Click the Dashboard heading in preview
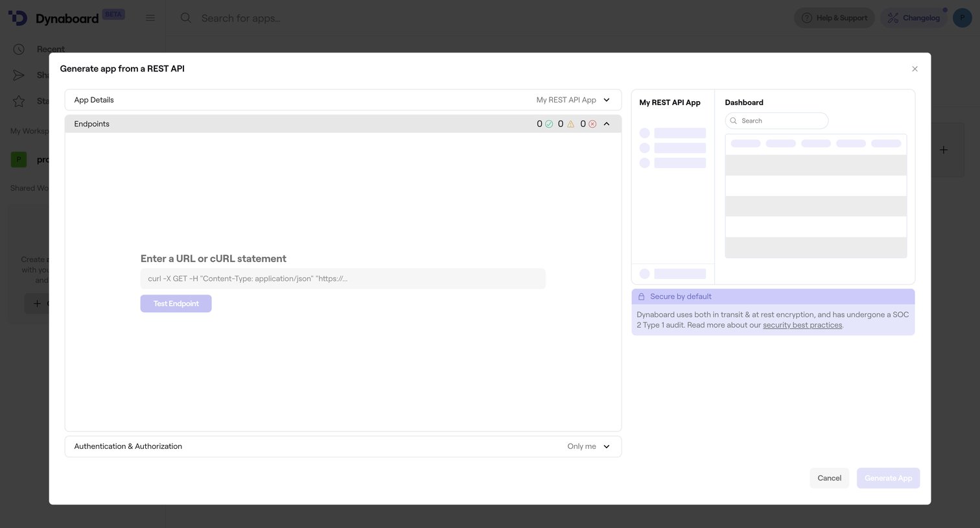 (x=744, y=102)
